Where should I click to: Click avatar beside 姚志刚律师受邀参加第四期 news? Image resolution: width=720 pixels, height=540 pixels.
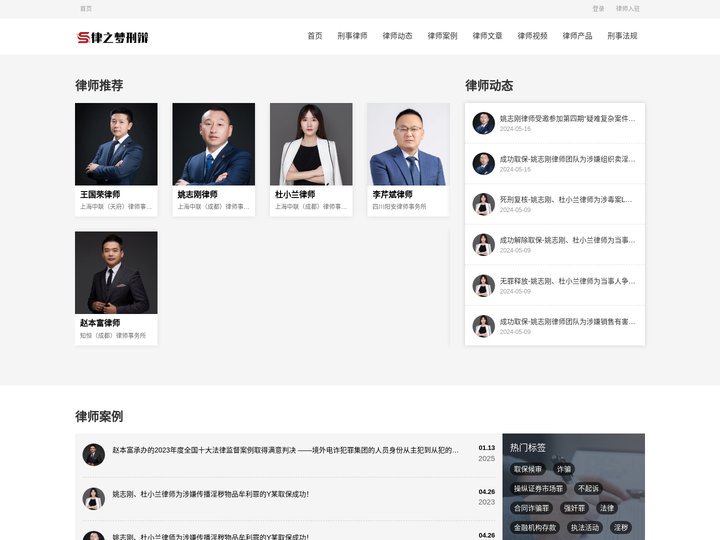(x=484, y=123)
